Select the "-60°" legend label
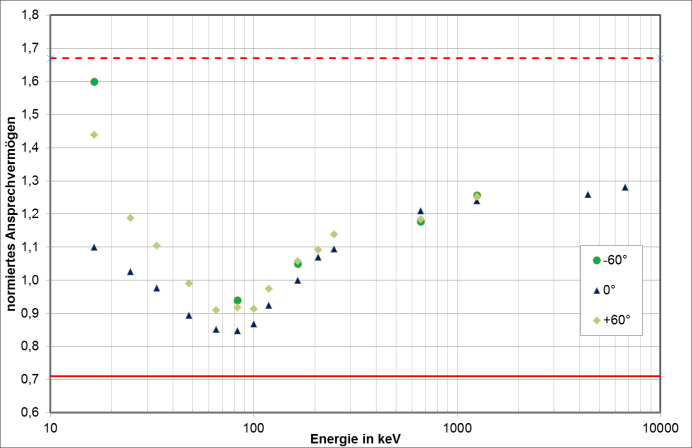 tap(618, 261)
